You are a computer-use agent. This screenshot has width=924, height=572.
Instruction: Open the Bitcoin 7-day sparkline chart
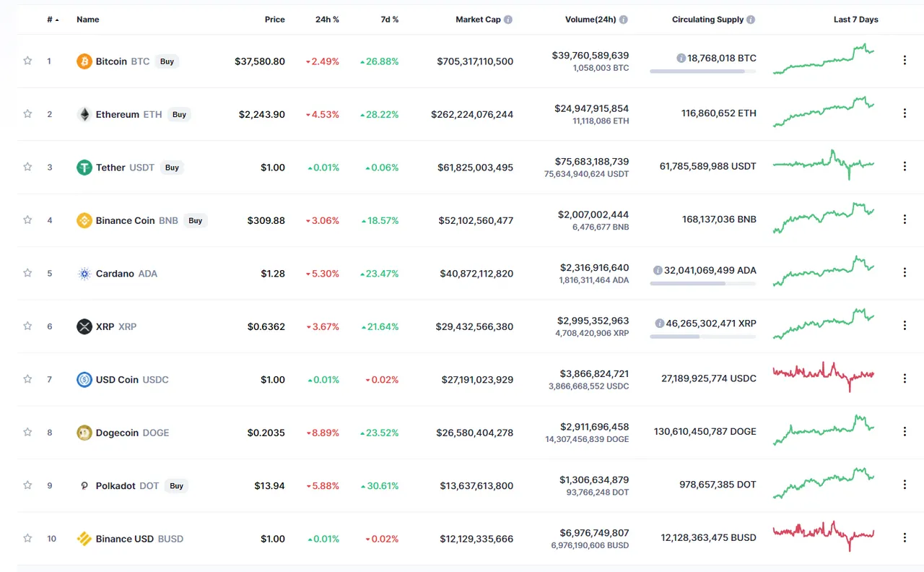[x=824, y=59]
